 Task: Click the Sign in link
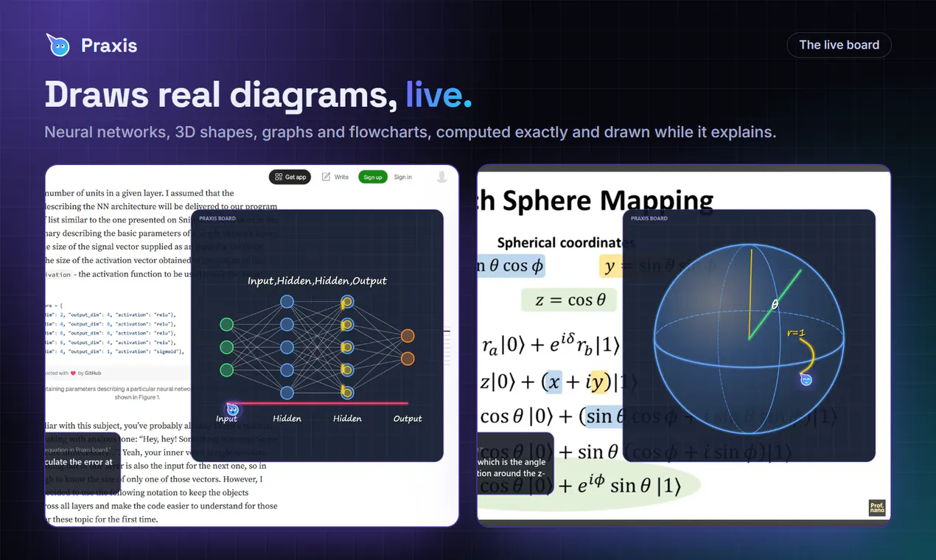point(403,177)
